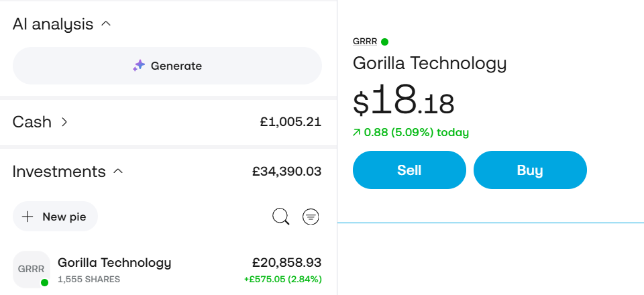Viewport: 644px width, 295px height.
Task: Click the plus icon in New pie
Action: tap(28, 217)
